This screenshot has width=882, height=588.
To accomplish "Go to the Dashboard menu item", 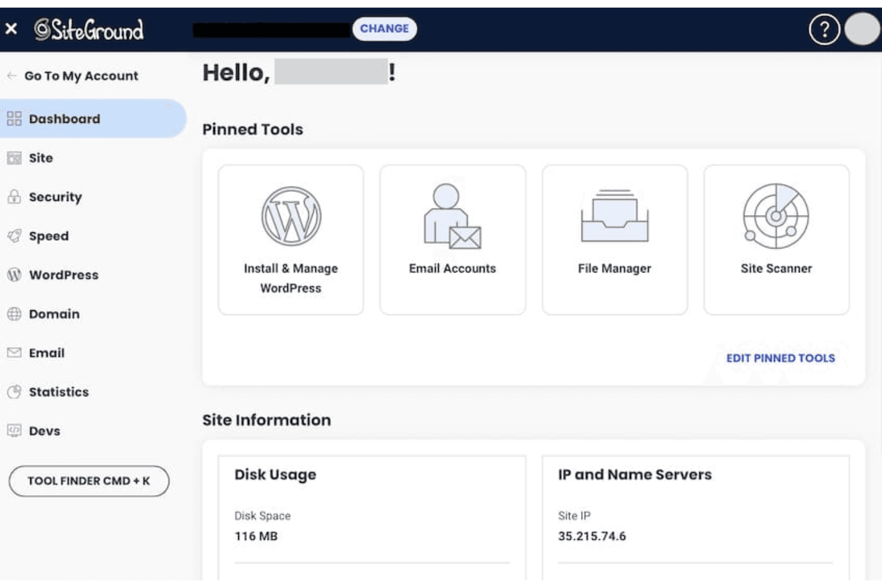I will [x=93, y=119].
